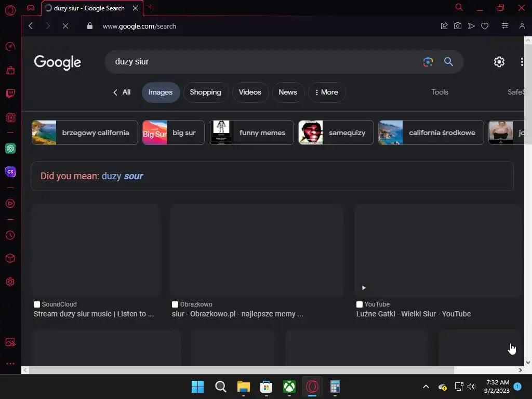Screen dimensions: 532x399
Task: Open Twitch in the sidebar
Action: (x=10, y=94)
